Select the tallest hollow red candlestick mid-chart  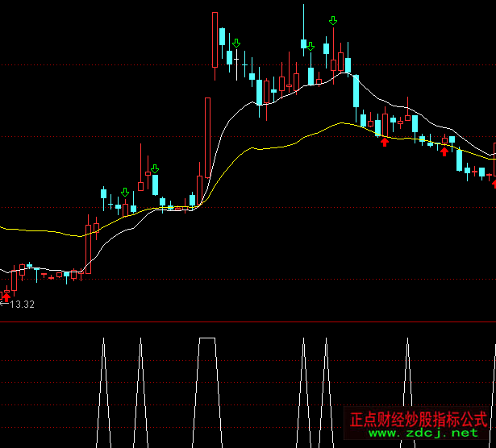pos(207,137)
